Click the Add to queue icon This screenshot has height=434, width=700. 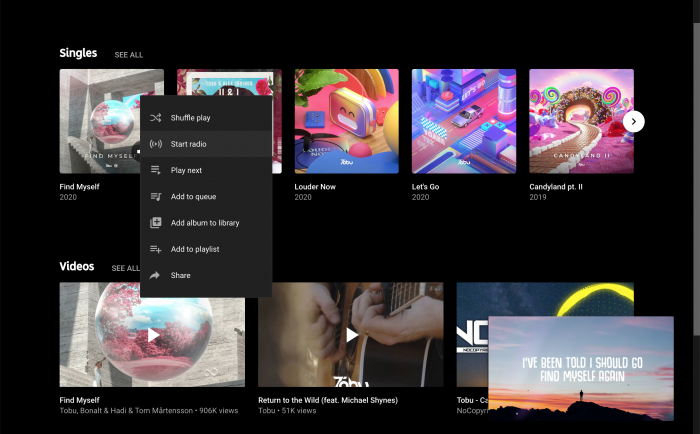(x=155, y=197)
